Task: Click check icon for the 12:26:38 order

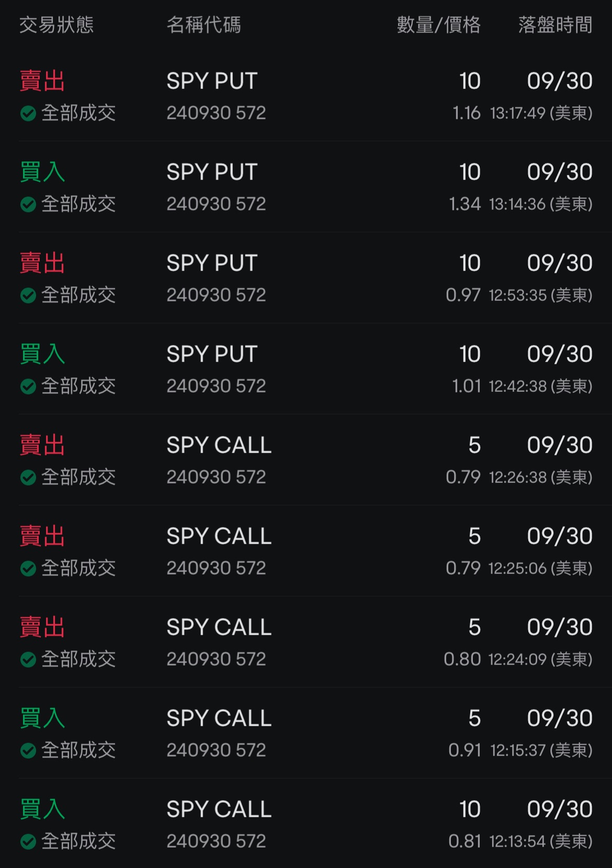Action: click(28, 477)
